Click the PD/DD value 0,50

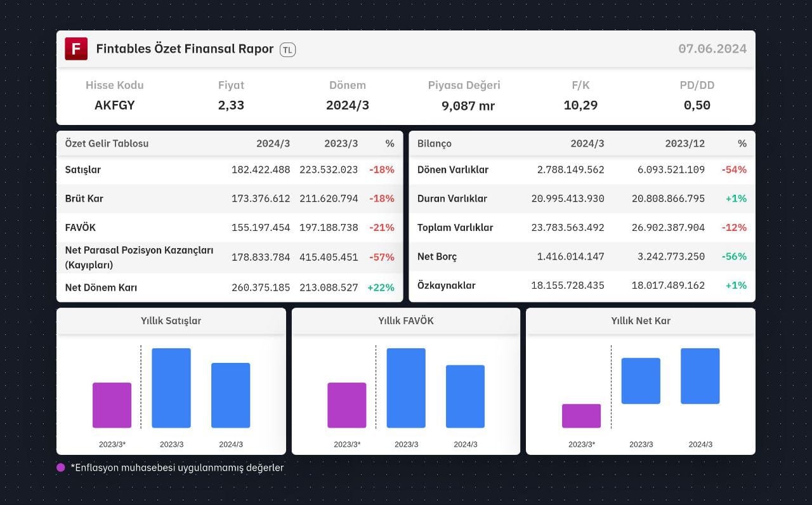point(697,105)
